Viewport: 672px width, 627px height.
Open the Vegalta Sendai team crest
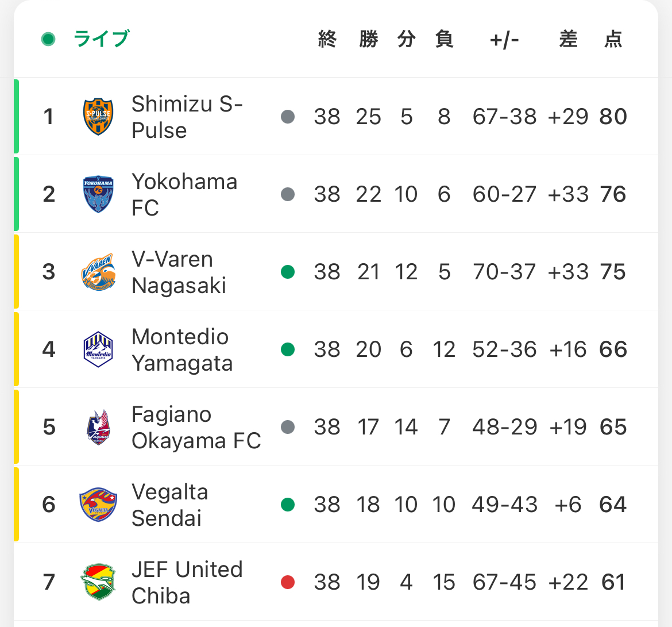99,505
